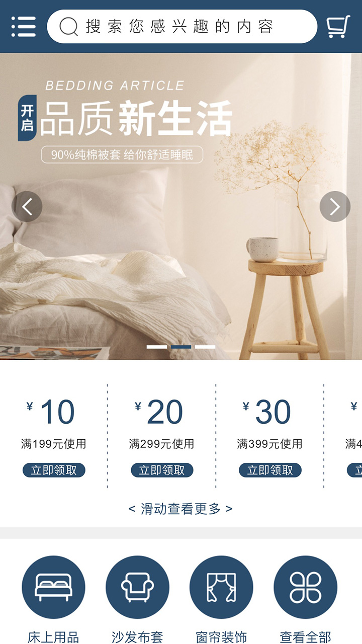The image size is (362, 644).
Task: Open the 查看全部 clover icon
Action: 305,587
